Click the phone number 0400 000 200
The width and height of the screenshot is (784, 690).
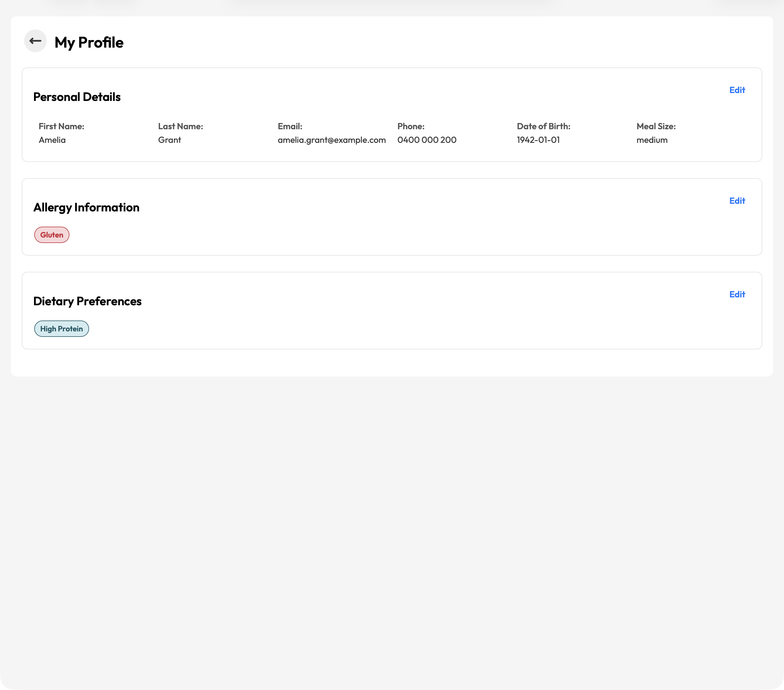click(x=427, y=140)
